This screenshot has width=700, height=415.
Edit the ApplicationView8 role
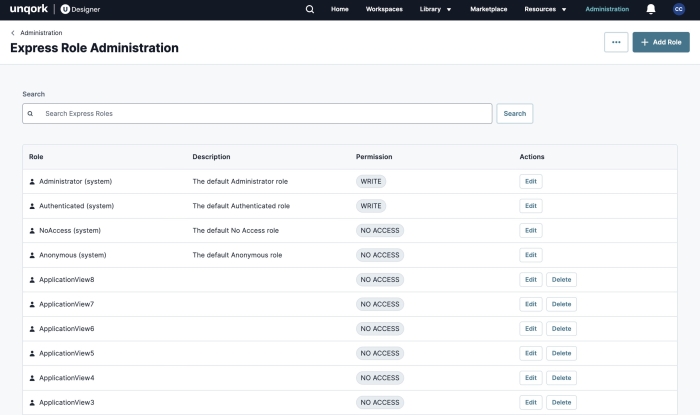pos(531,279)
